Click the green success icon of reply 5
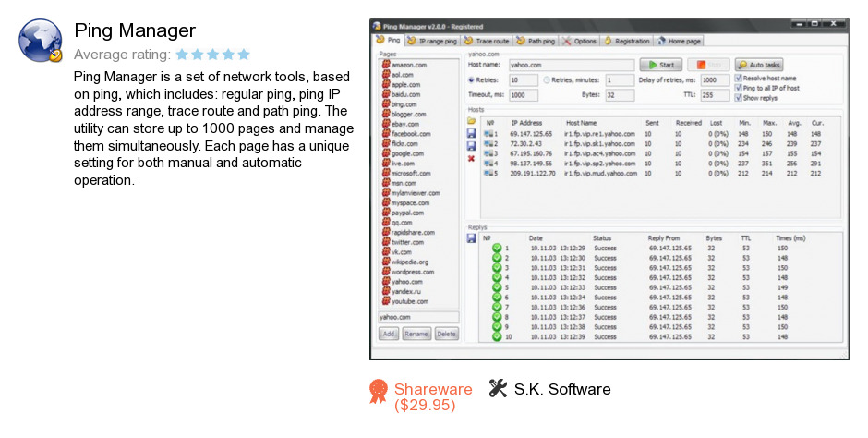 coord(497,287)
